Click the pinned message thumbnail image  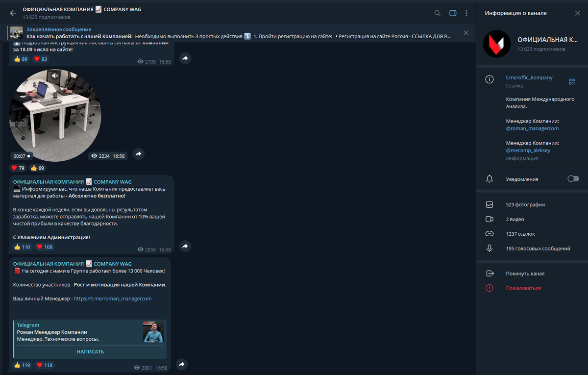[17, 33]
